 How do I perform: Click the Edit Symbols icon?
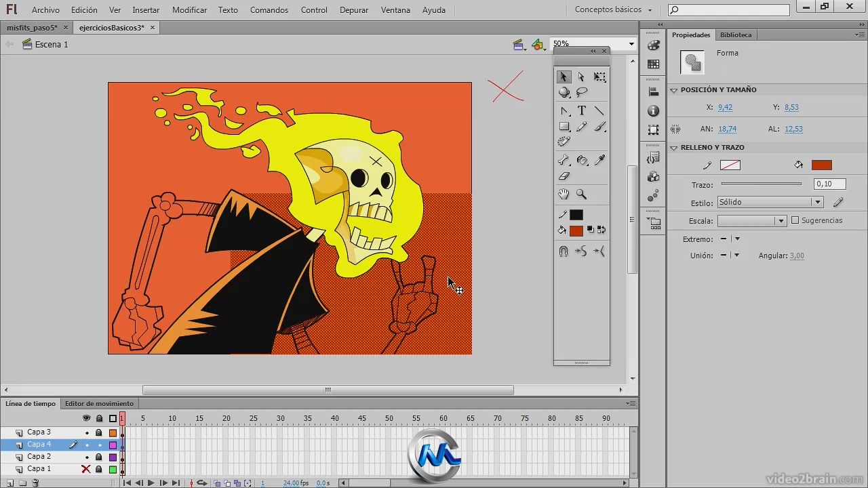[x=538, y=45]
